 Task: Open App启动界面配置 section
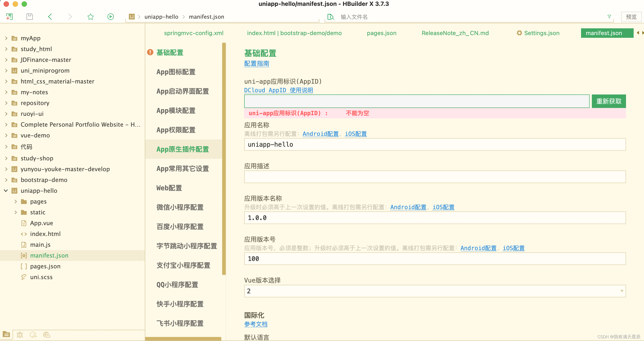183,91
